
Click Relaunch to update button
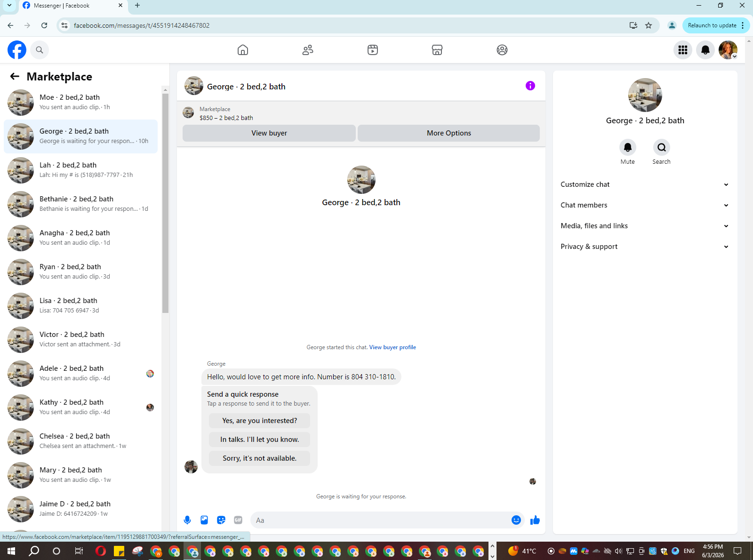point(712,25)
